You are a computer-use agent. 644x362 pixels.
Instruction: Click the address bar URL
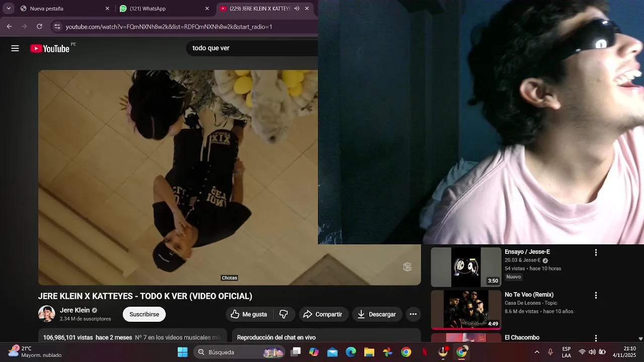pyautogui.click(x=169, y=27)
